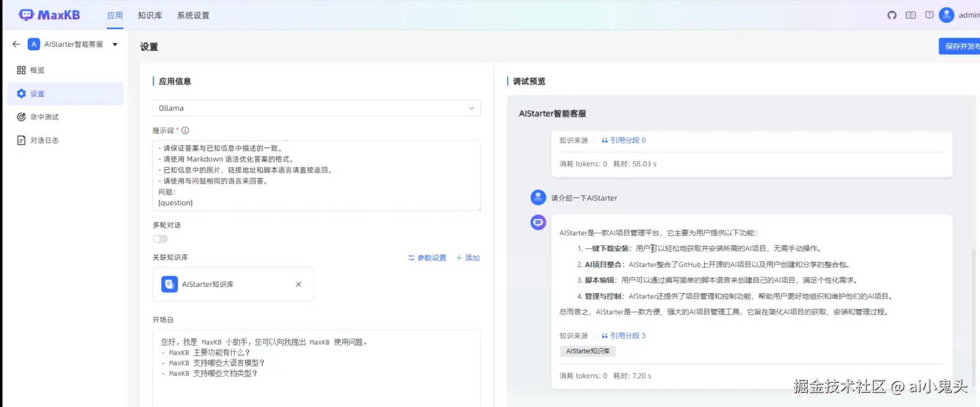The image size is (980, 407).
Task: Open the 引用分段 0 link
Action: pyautogui.click(x=624, y=141)
